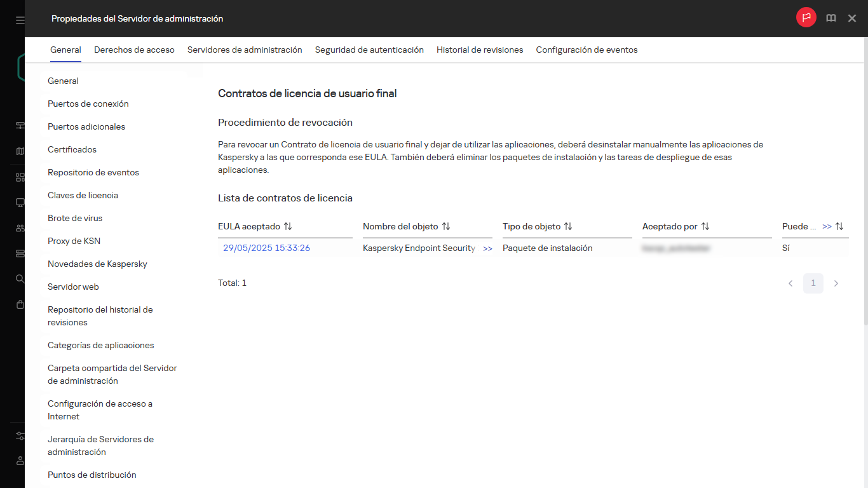Click the users icon in the left sidebar
Screen dimensions: 868x488
pyautogui.click(x=19, y=227)
